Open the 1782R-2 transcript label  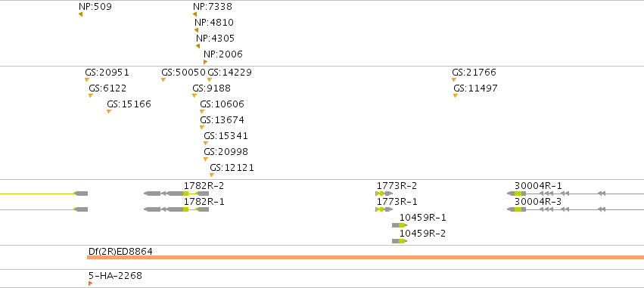(204, 186)
